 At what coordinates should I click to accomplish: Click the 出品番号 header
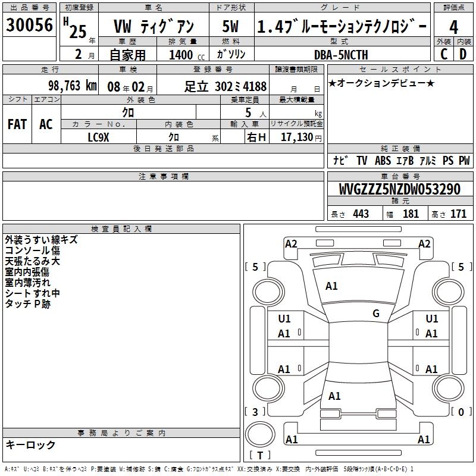[29, 8]
